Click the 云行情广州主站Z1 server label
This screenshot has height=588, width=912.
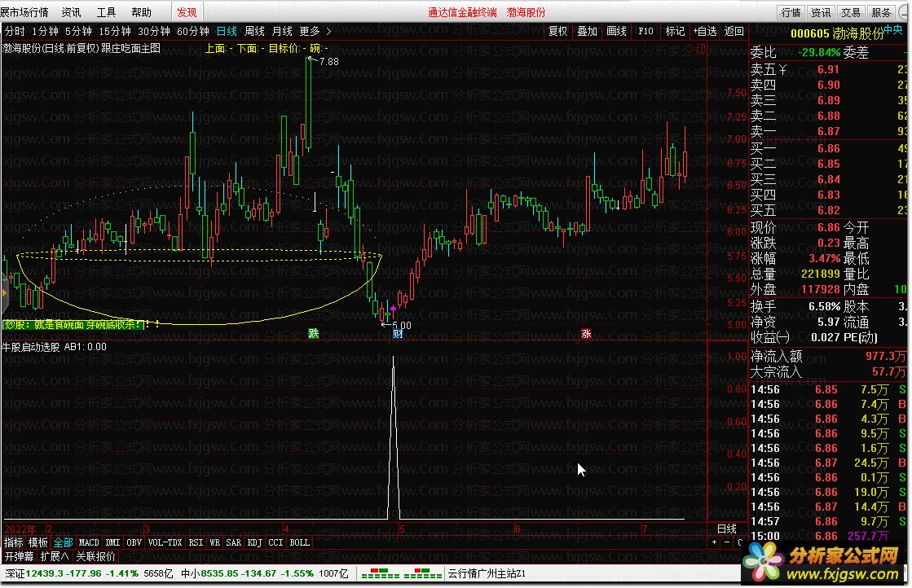pos(487,573)
